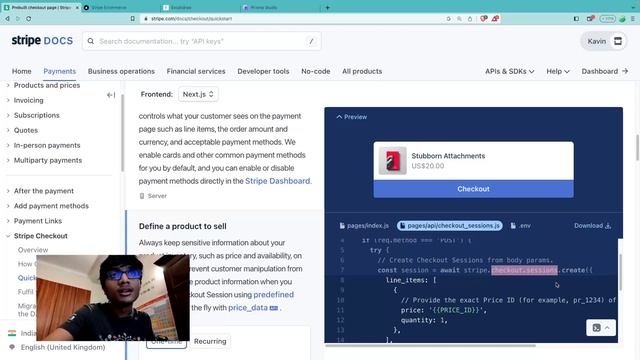Go to the Home nav tab
This screenshot has width=640, height=360.
pos(22,71)
